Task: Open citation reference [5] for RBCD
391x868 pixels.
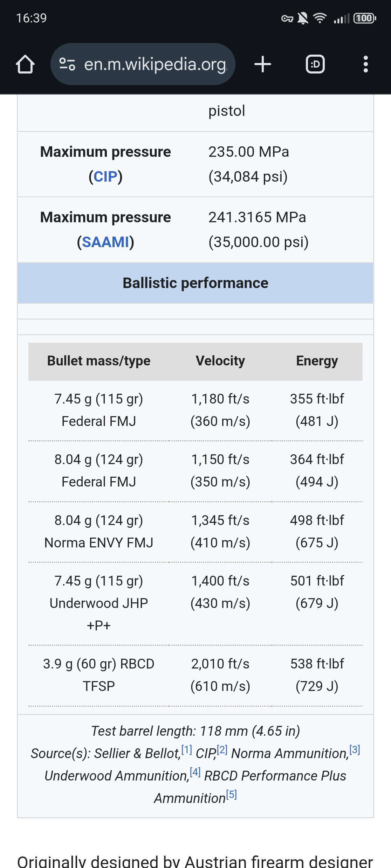Action: (232, 794)
